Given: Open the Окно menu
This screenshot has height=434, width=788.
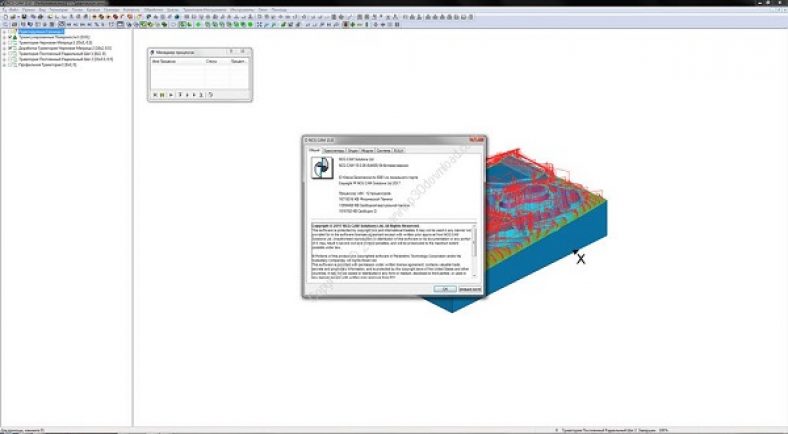Looking at the screenshot, I should 262,10.
